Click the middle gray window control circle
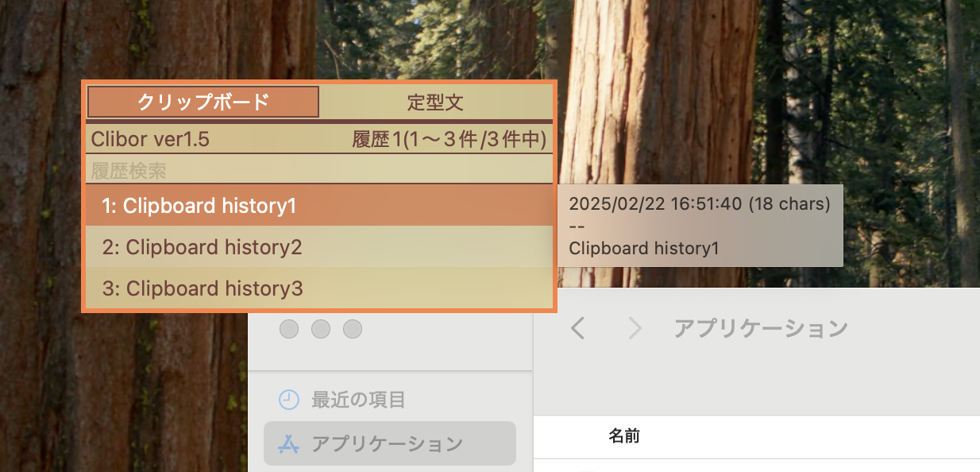980x472 pixels. click(321, 329)
